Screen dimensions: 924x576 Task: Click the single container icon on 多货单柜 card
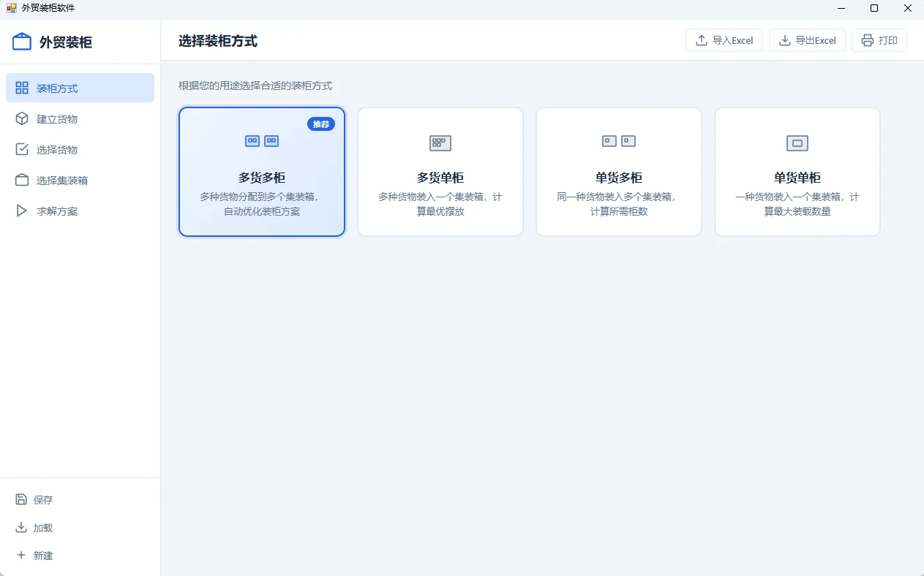point(440,143)
